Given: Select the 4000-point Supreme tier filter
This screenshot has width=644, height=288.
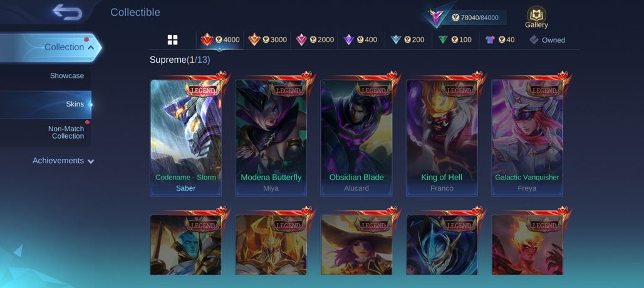Looking at the screenshot, I should pos(220,40).
